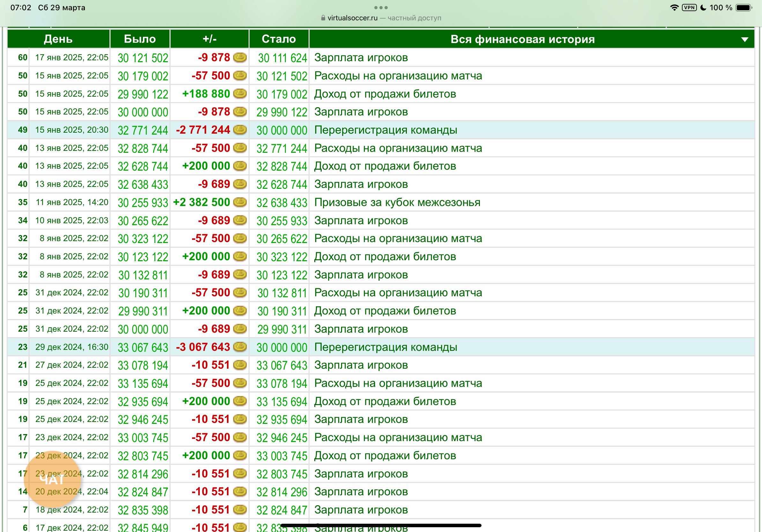Tap the VPN status icon
Image resolution: width=762 pixels, height=532 pixels.
(689, 8)
